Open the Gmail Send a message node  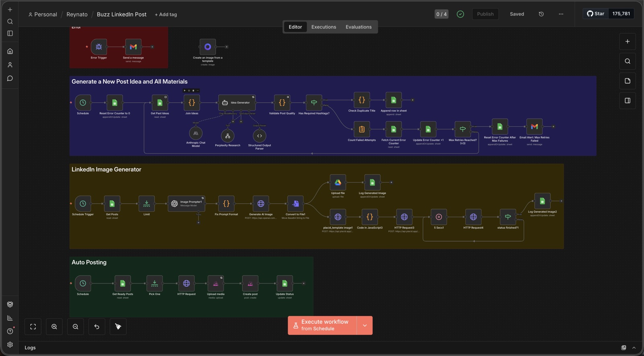[133, 47]
